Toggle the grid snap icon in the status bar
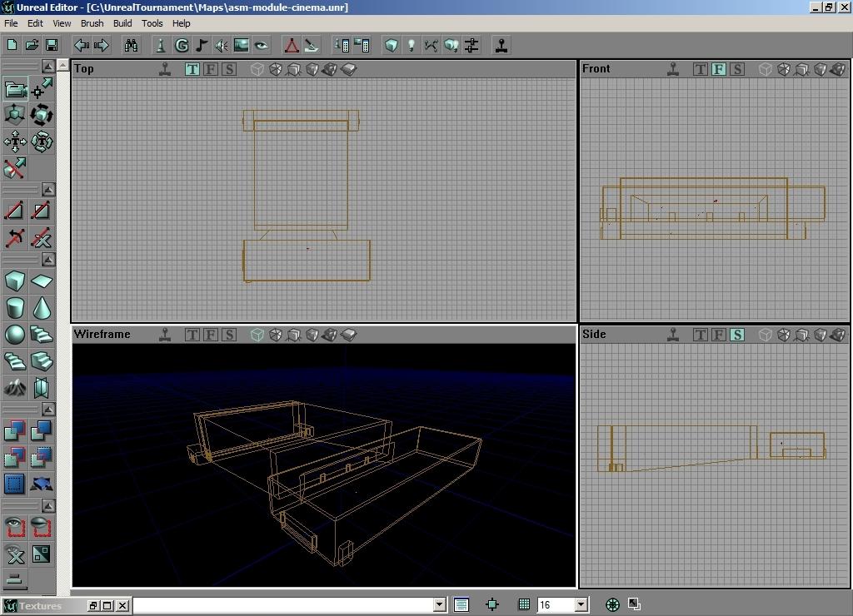 [x=524, y=605]
